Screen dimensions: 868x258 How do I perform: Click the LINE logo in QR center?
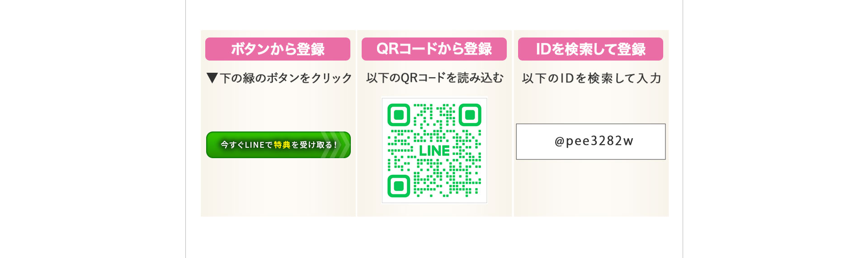tap(434, 150)
